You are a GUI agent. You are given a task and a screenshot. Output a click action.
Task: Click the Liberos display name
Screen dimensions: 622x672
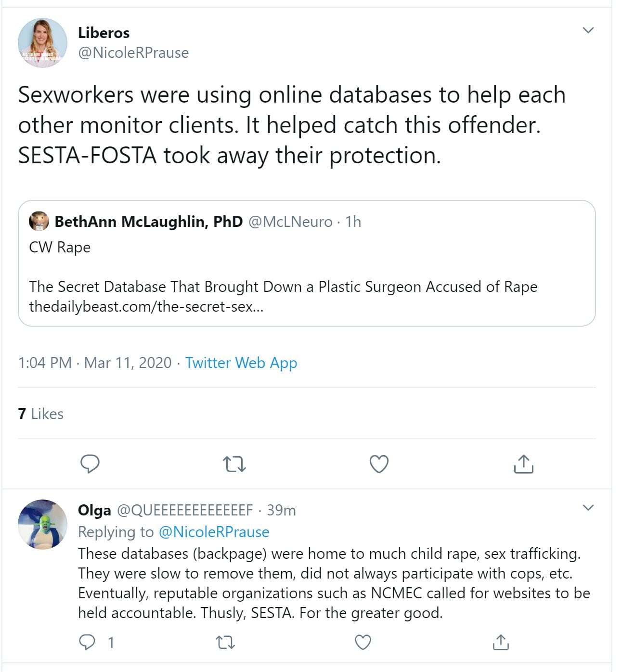tap(104, 33)
